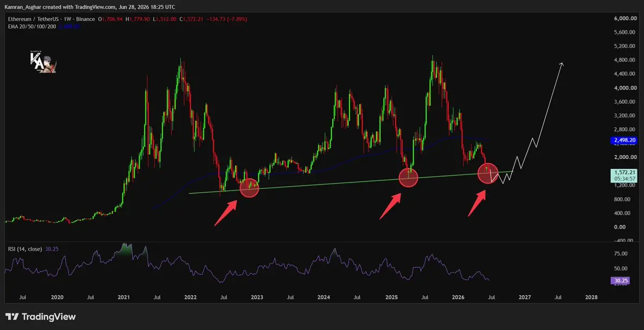Click the TradingView logo at the bottom
Viewport: 644px width, 330px height.
point(40,317)
